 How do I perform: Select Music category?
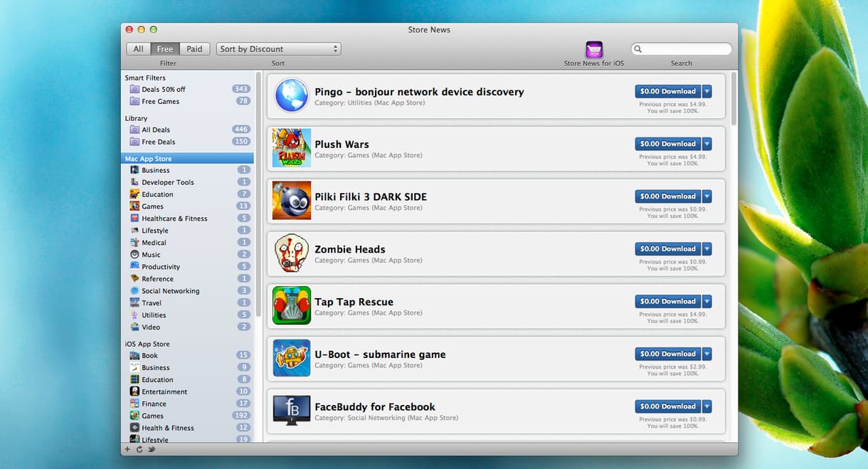tap(186, 255)
